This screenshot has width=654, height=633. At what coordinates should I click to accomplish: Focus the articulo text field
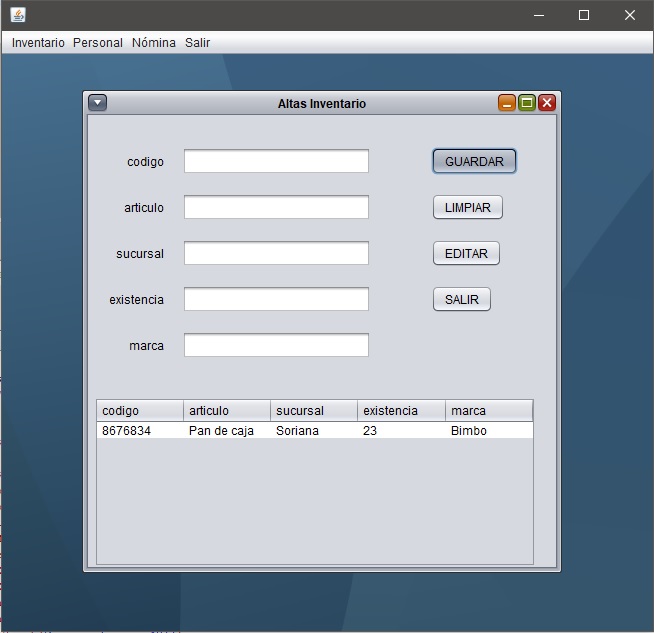click(276, 207)
